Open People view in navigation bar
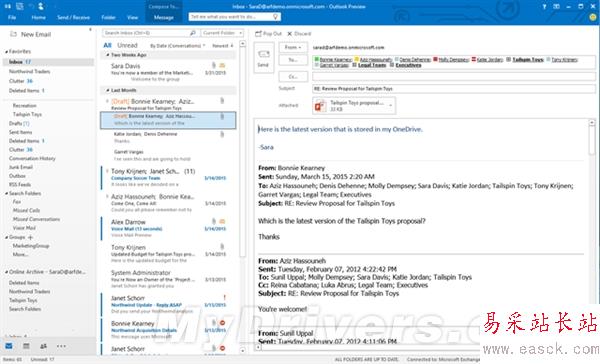Image resolution: width=600 pixels, height=364 pixels. [44, 346]
